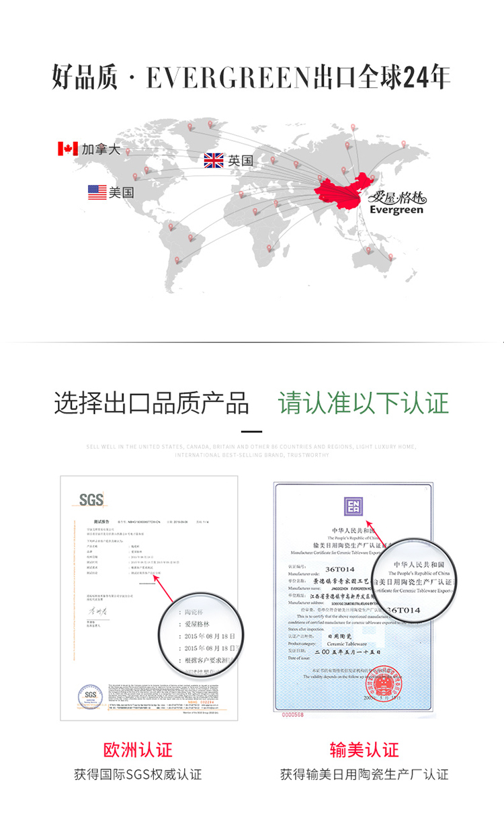The width and height of the screenshot is (504, 813).
Task: Click the SGS logo on the test report
Action: pyautogui.click(x=91, y=499)
